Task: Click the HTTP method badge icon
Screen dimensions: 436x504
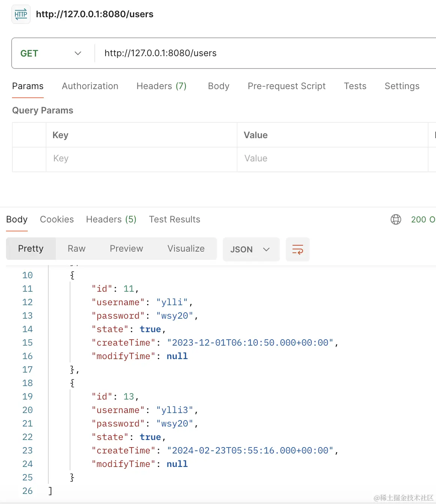Action: [21, 14]
